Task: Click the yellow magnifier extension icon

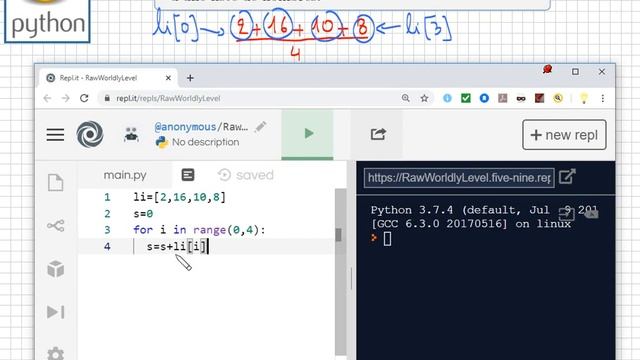Action: click(558, 98)
